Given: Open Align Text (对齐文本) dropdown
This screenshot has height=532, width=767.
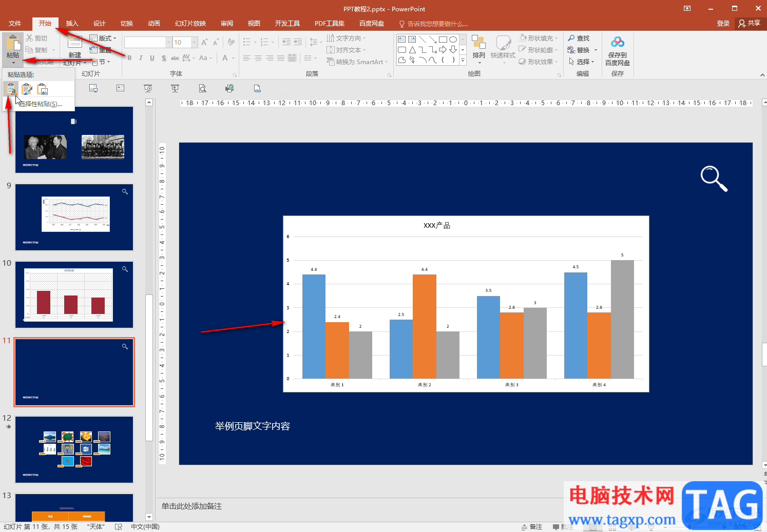Looking at the screenshot, I should [347, 50].
